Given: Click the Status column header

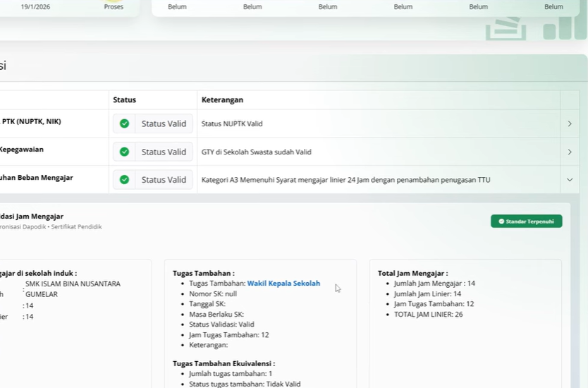Looking at the screenshot, I should click(x=125, y=100).
